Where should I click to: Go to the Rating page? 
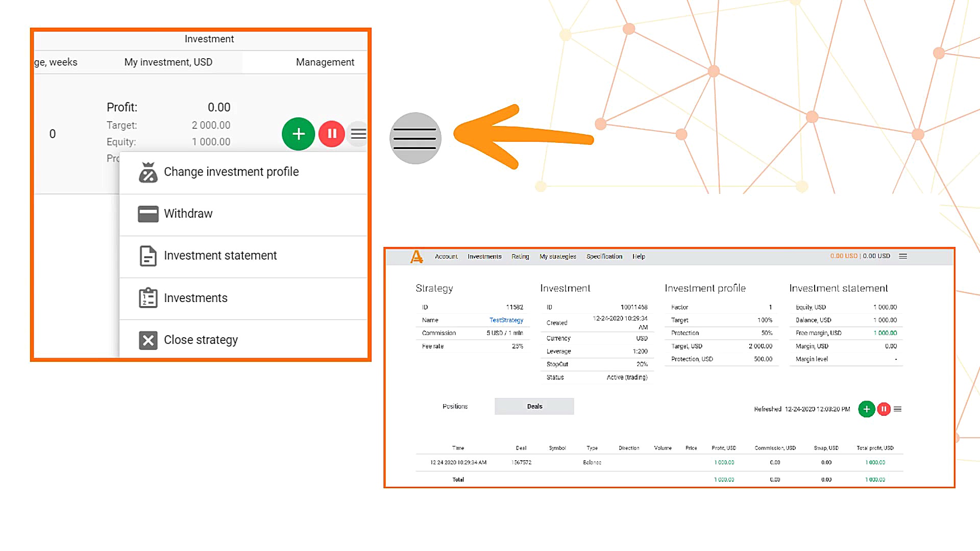[520, 257]
